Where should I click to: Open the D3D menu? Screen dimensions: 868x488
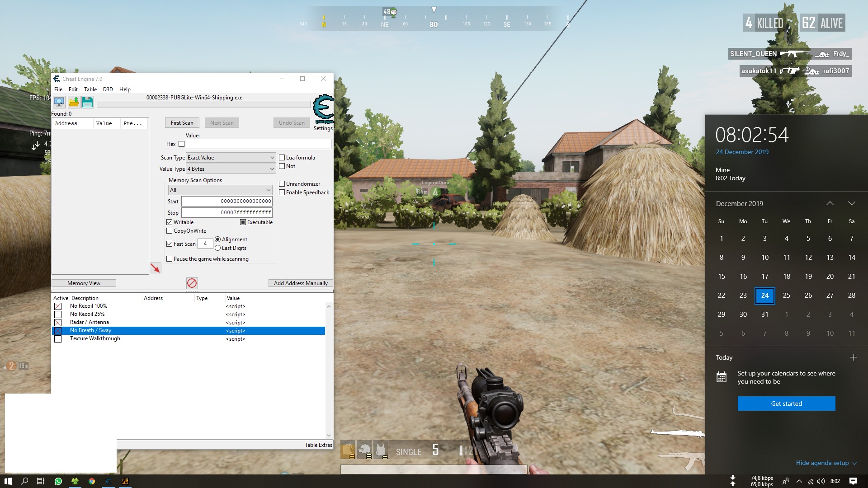(108, 89)
